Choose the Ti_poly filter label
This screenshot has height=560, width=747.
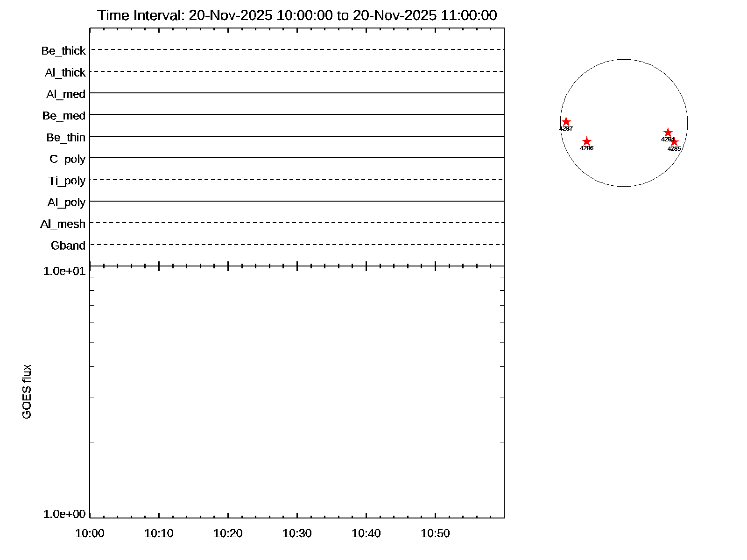pyautogui.click(x=67, y=181)
